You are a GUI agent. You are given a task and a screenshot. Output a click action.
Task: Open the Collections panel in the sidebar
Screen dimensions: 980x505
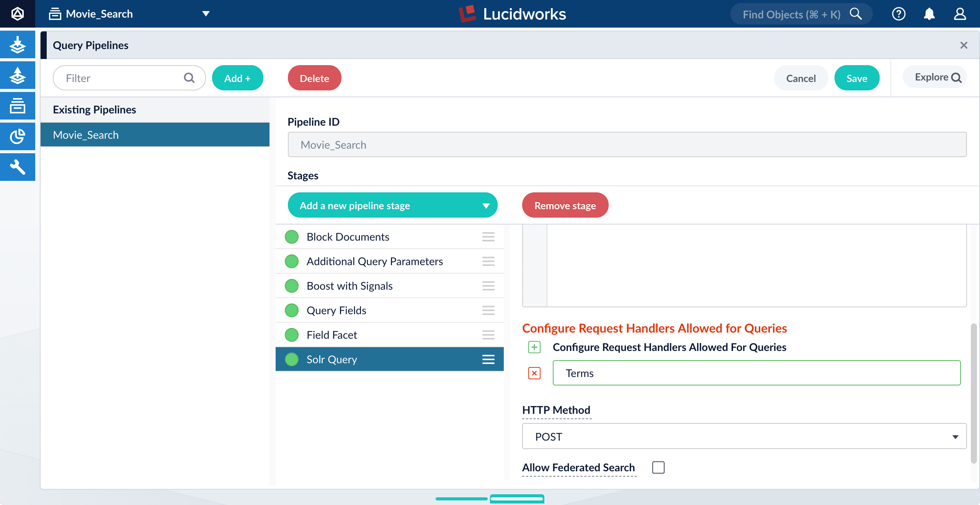18,106
